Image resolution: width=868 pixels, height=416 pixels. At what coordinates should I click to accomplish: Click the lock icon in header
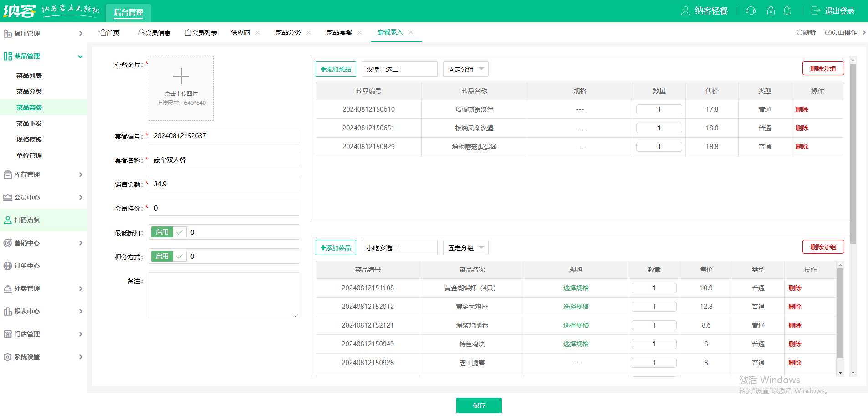[x=771, y=11]
